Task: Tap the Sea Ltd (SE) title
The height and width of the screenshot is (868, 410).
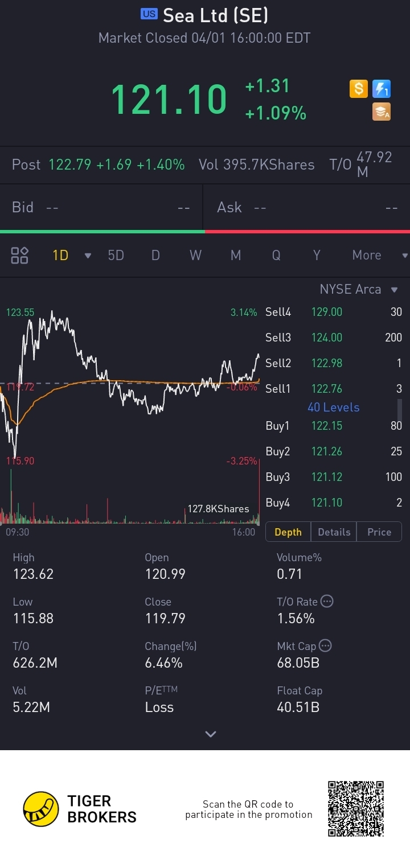Action: 215,15
